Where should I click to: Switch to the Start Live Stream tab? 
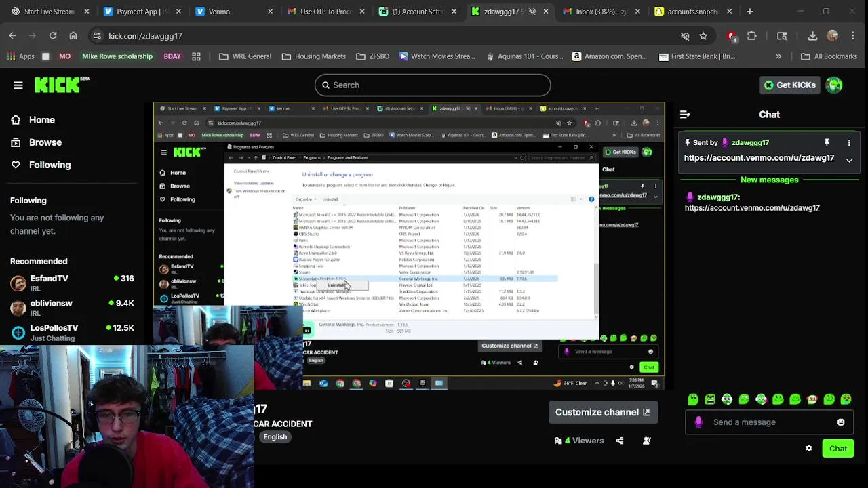tap(49, 12)
